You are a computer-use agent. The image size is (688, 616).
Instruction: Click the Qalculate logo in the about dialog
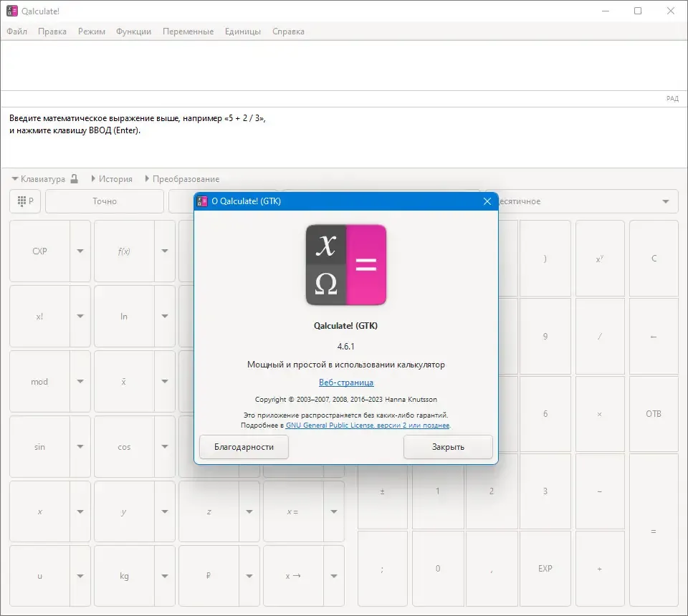pyautogui.click(x=345, y=265)
